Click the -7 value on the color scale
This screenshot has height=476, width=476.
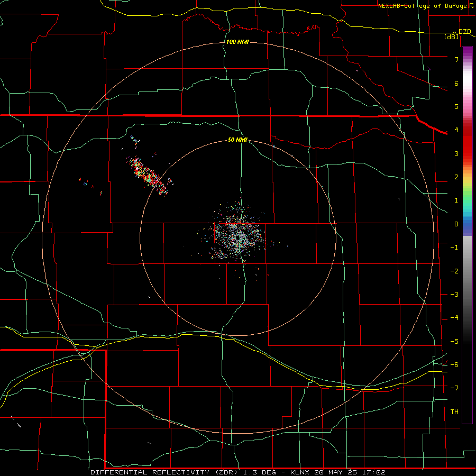coord(454,388)
